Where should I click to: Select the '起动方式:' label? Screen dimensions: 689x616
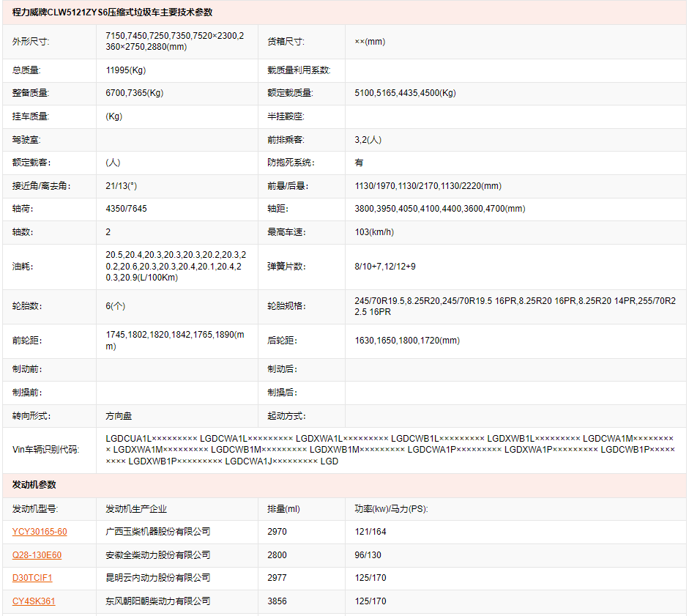[x=286, y=416]
